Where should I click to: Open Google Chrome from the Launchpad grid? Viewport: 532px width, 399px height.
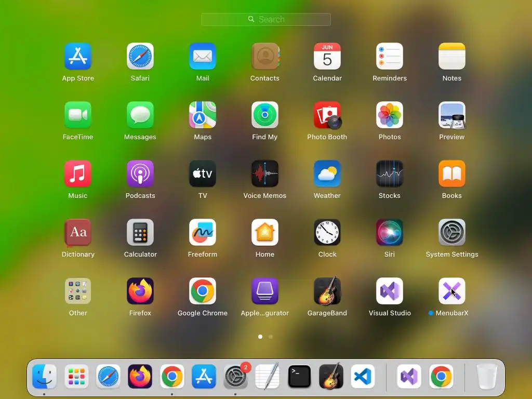click(x=203, y=291)
